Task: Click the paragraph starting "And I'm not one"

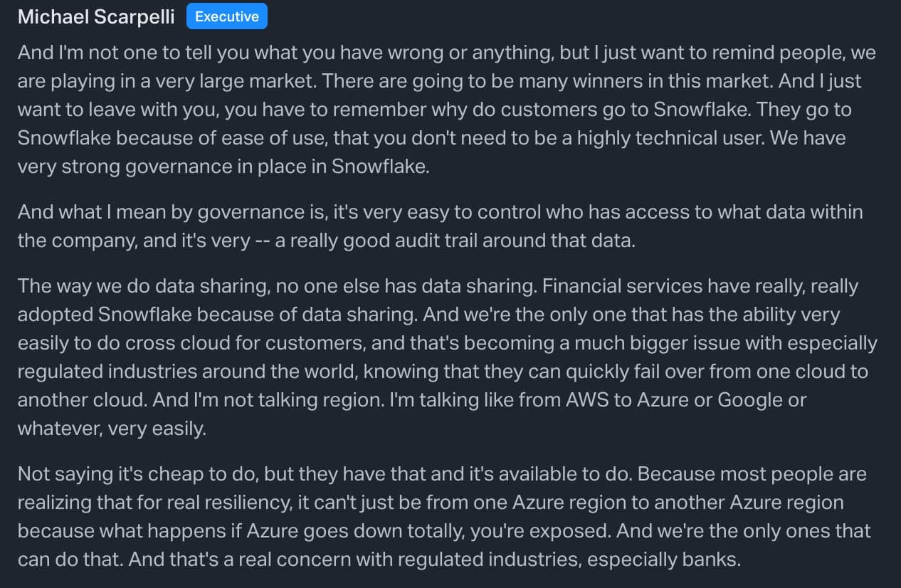Action: tap(447, 109)
